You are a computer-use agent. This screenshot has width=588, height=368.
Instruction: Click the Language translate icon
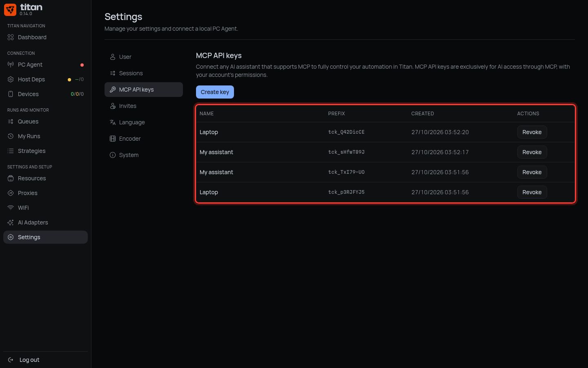(113, 122)
